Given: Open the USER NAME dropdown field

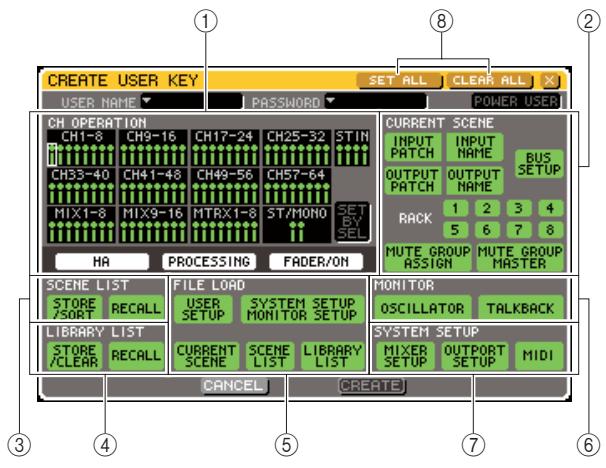Looking at the screenshot, I should [x=192, y=102].
